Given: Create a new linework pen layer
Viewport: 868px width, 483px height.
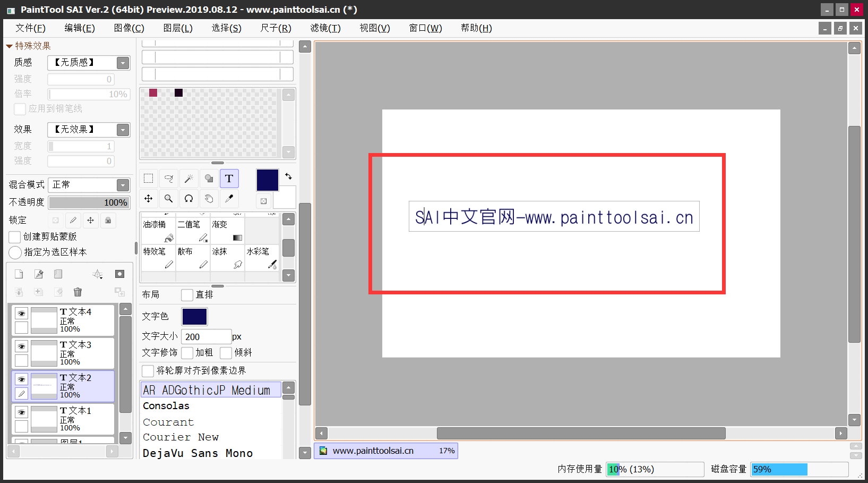Looking at the screenshot, I should pos(39,274).
